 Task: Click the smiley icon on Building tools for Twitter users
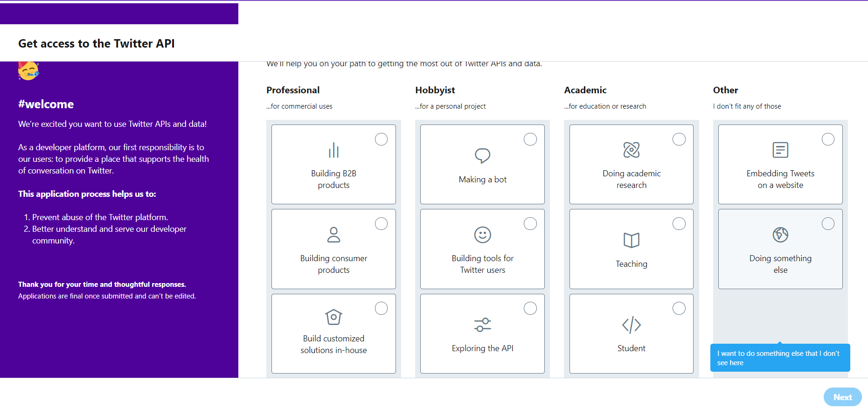[482, 235]
